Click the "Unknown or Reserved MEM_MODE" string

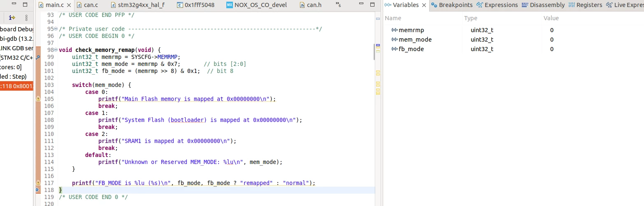pyautogui.click(x=181, y=162)
